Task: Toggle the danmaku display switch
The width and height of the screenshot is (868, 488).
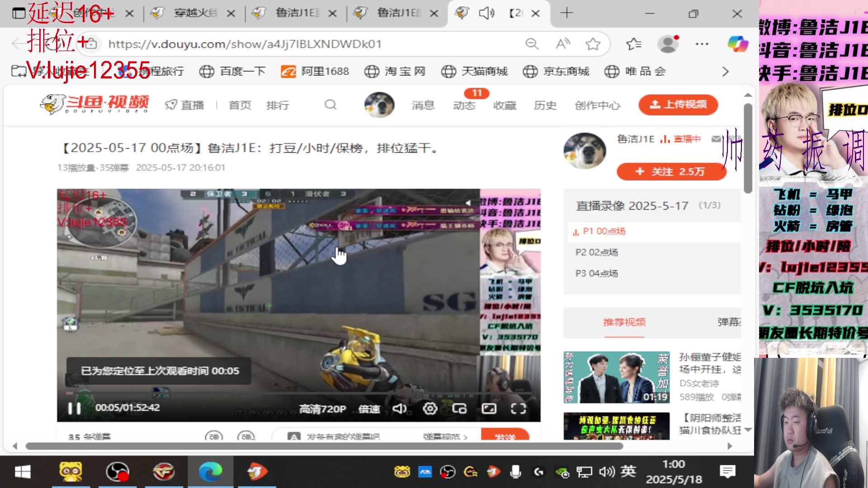Action: tap(214, 436)
